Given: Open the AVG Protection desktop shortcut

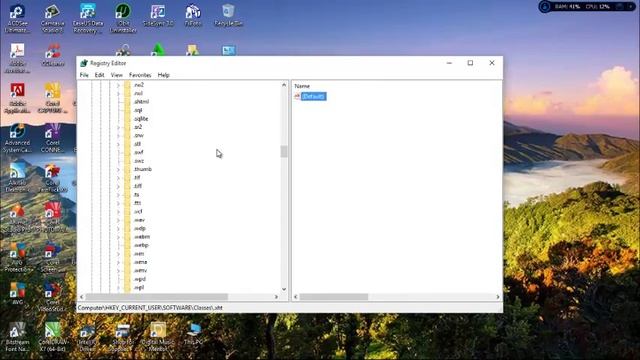Looking at the screenshot, I should [17, 257].
